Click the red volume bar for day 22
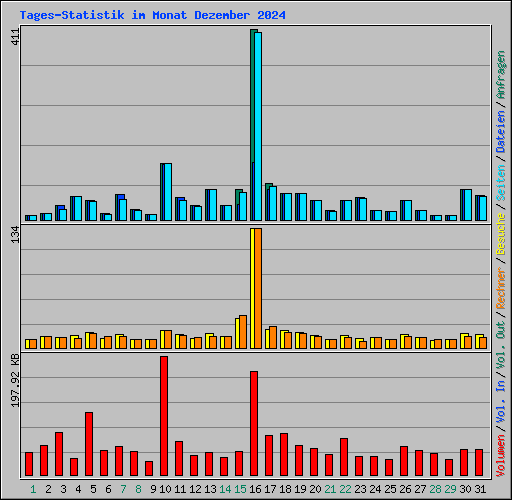 [344, 457]
